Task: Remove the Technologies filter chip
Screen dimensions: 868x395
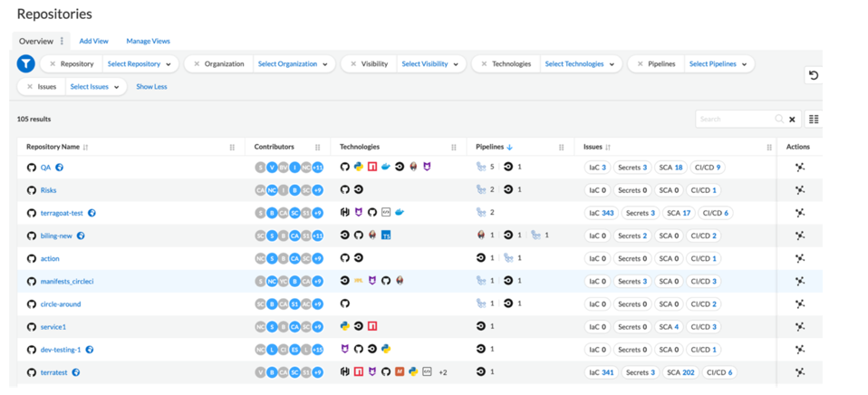Action: pos(484,64)
